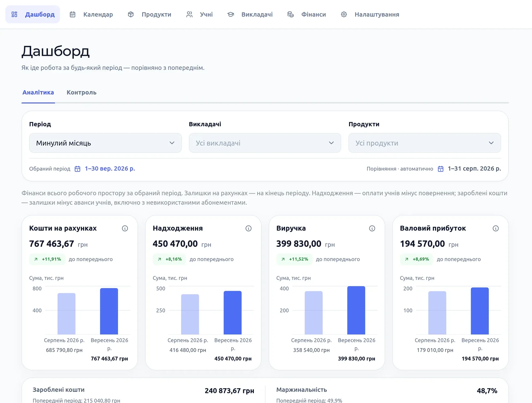Click +11,91% badge on Кошти на рахунках
The width and height of the screenshot is (532, 403).
click(x=47, y=259)
